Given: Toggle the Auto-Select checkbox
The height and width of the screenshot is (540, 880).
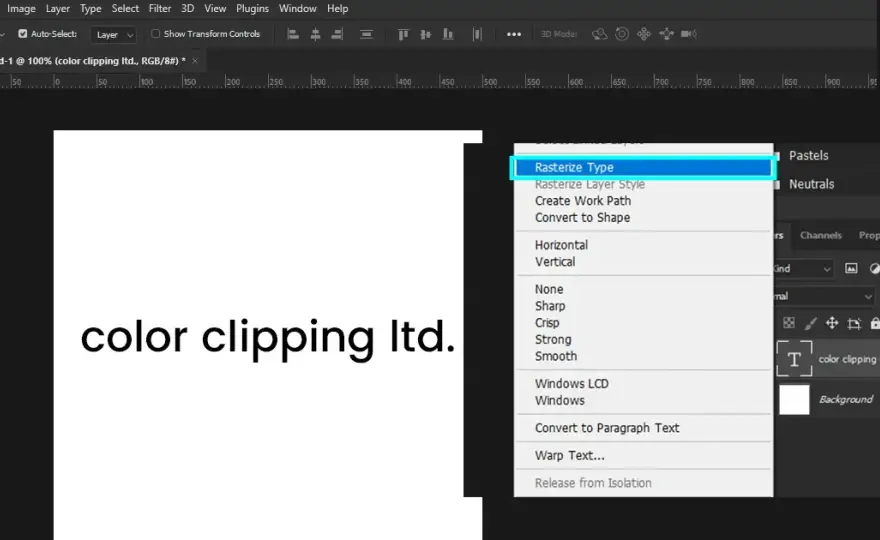Looking at the screenshot, I should point(22,34).
